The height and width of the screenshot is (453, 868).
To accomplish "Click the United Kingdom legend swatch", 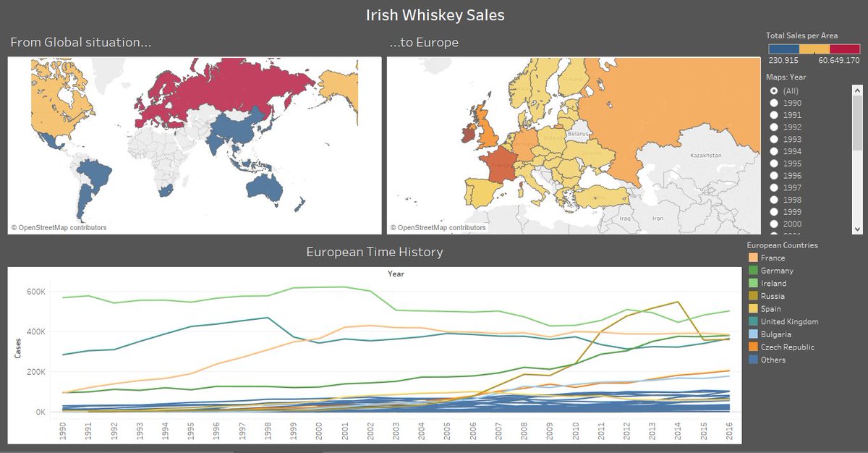I will point(752,321).
